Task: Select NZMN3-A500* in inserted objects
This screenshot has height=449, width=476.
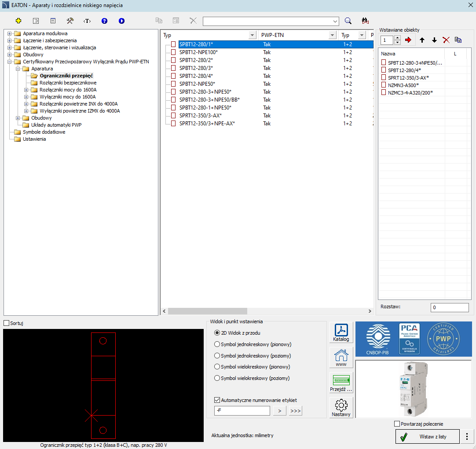Action: pyautogui.click(x=403, y=85)
